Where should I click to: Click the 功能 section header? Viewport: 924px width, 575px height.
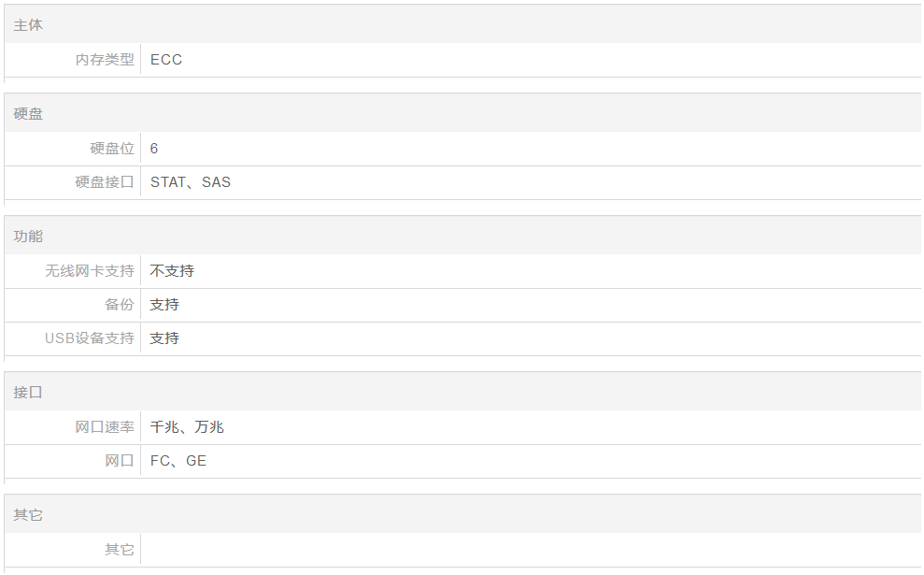click(x=28, y=236)
